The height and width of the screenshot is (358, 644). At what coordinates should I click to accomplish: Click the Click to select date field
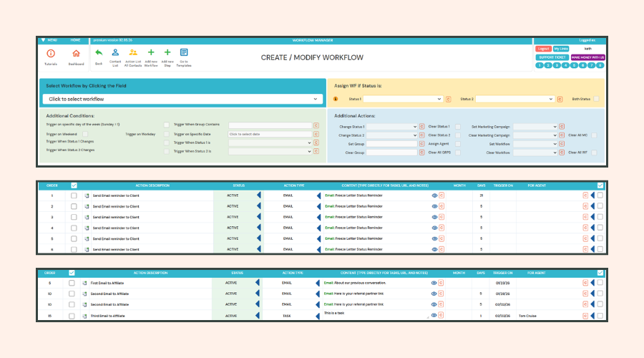(x=270, y=134)
